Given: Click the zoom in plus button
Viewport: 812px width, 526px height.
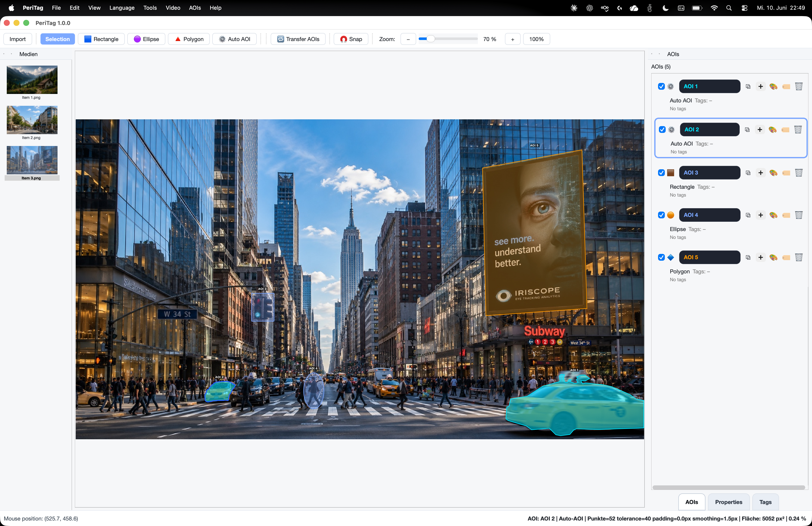Looking at the screenshot, I should (x=512, y=39).
